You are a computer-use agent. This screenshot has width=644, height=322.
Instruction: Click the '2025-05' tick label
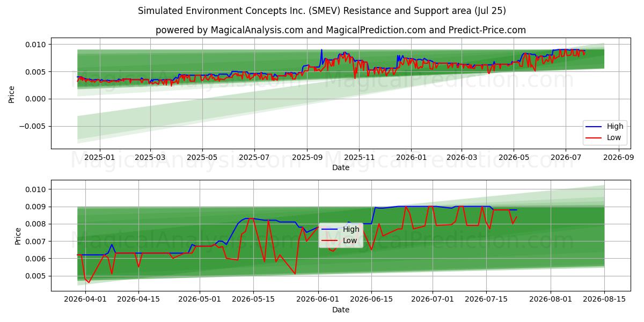(x=202, y=157)
